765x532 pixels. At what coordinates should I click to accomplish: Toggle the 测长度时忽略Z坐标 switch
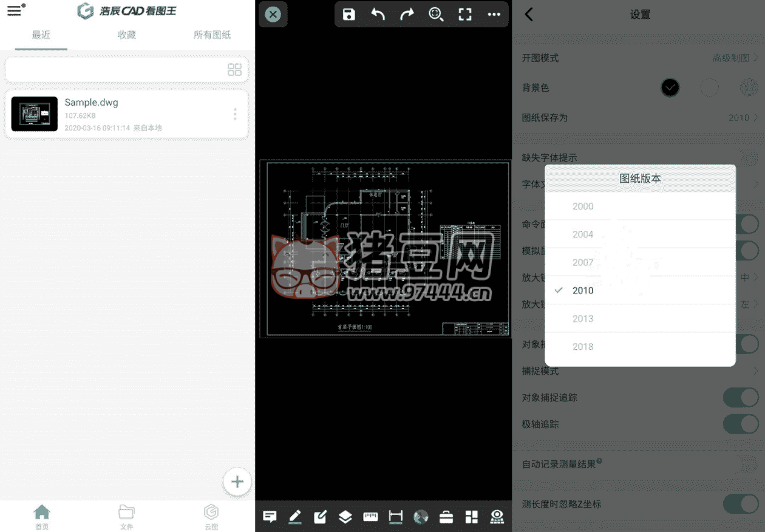[x=740, y=504]
